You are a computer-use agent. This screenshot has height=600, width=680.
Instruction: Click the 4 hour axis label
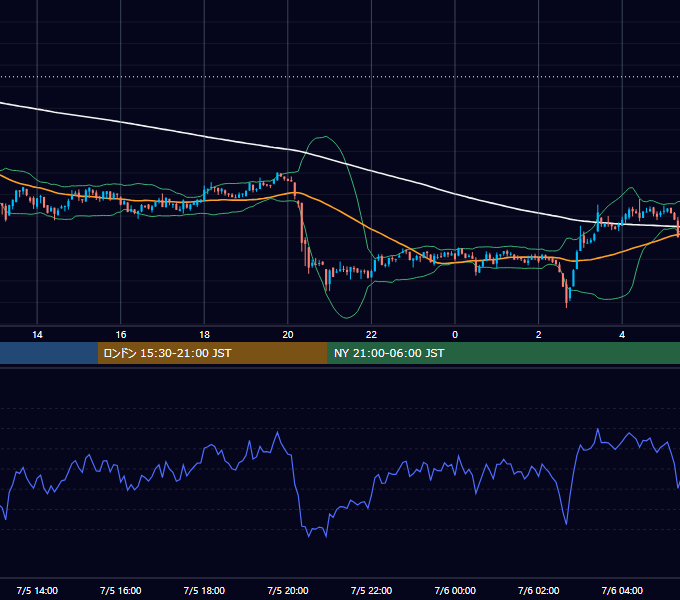[x=622, y=335]
